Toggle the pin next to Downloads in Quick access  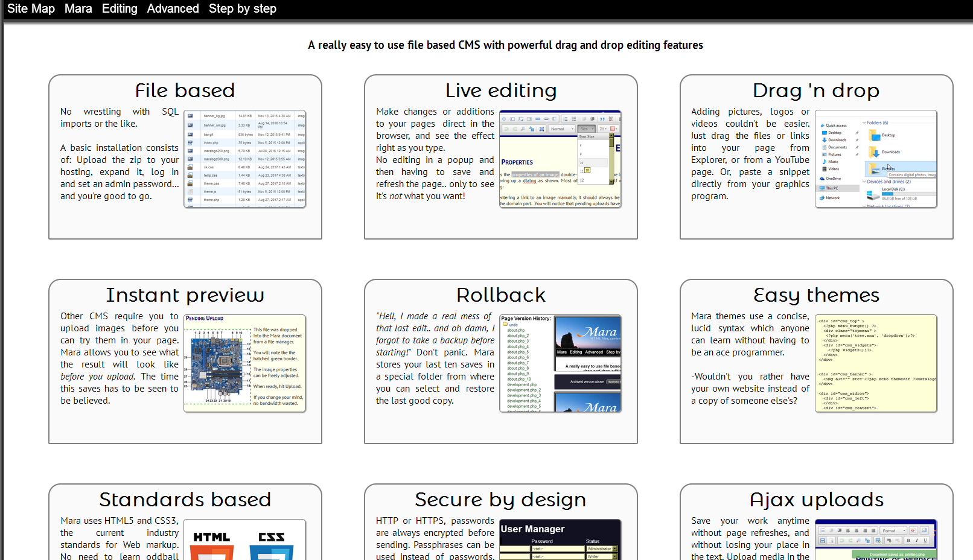[x=856, y=140]
